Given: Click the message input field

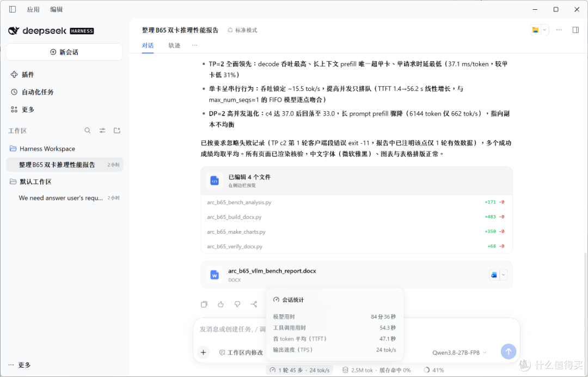Looking at the screenshot, I should pyautogui.click(x=232, y=329).
